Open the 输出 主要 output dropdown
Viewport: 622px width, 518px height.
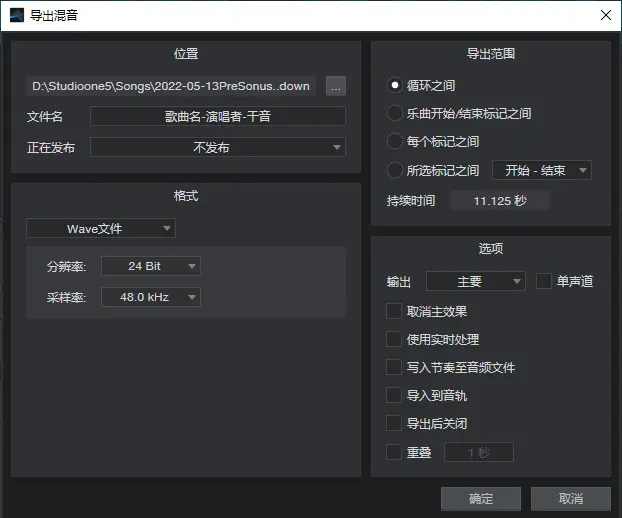point(476,281)
